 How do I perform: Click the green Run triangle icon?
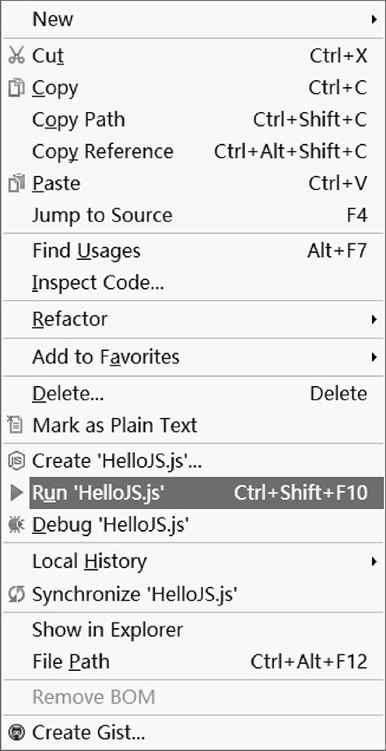pos(17,493)
